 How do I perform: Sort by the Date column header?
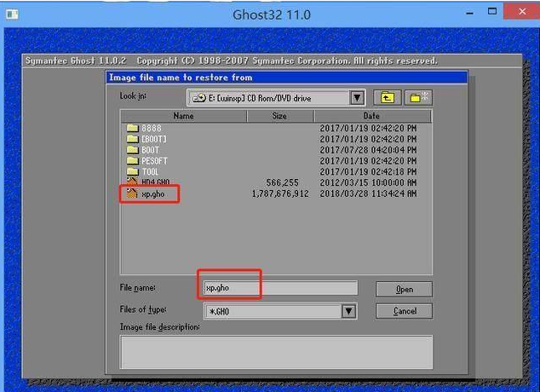tap(372, 116)
